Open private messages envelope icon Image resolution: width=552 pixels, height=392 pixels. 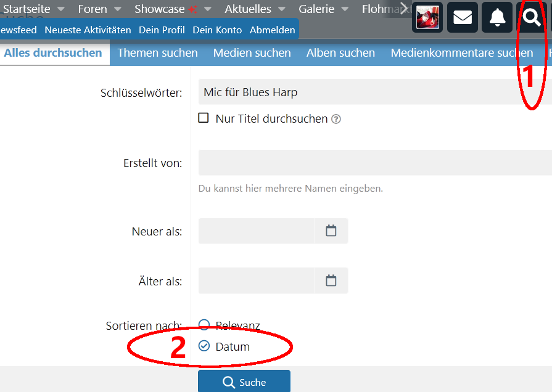point(462,17)
